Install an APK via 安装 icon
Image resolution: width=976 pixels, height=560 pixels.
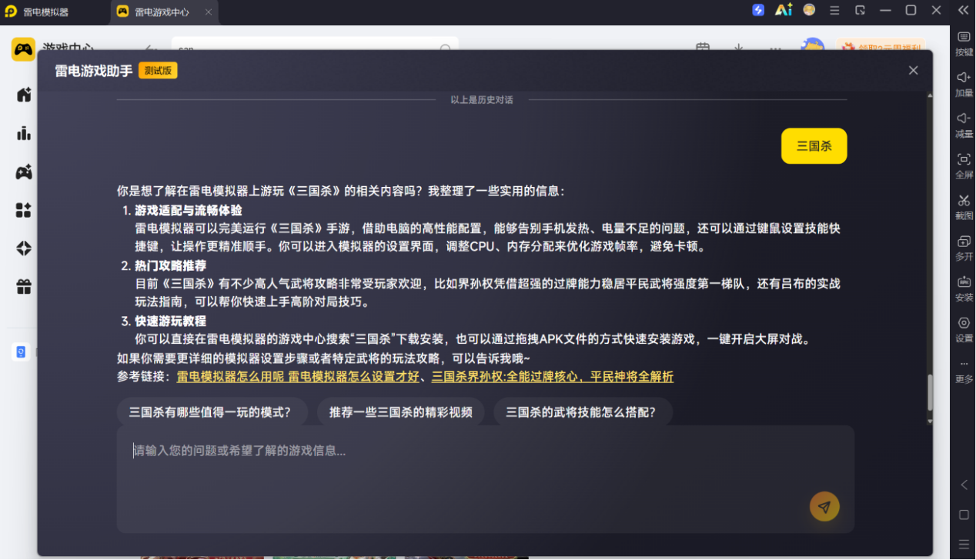point(964,288)
